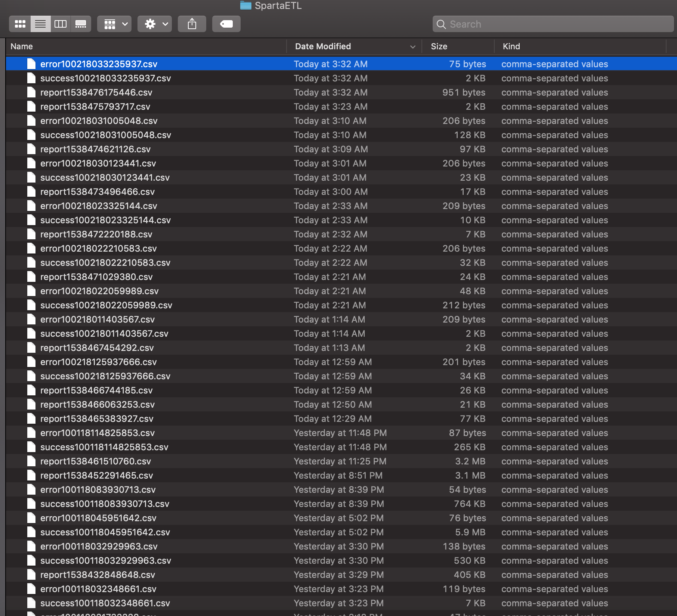Screen dimensions: 677x616
Task: Select file success100118045951642.csv
Action: [341, 532]
